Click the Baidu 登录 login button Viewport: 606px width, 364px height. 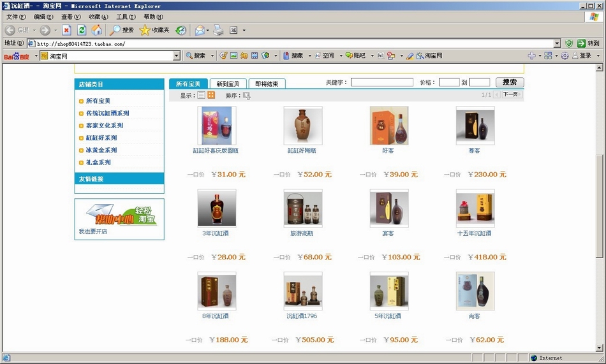pos(582,55)
